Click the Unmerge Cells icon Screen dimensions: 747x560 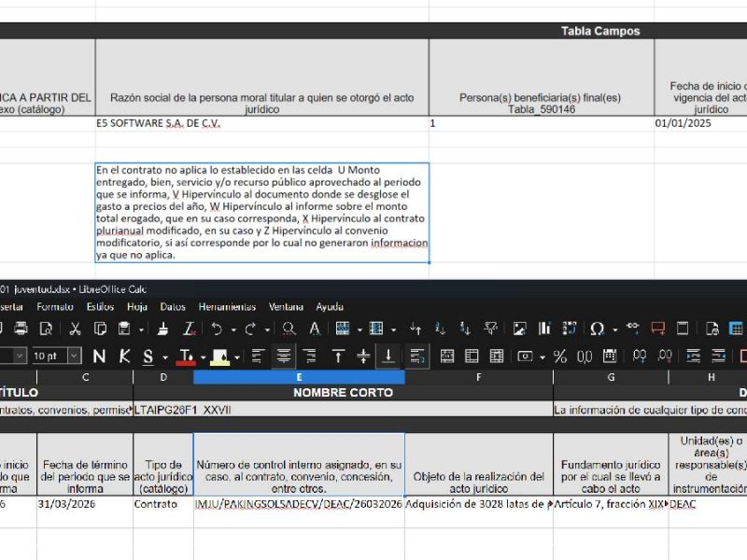[497, 357]
